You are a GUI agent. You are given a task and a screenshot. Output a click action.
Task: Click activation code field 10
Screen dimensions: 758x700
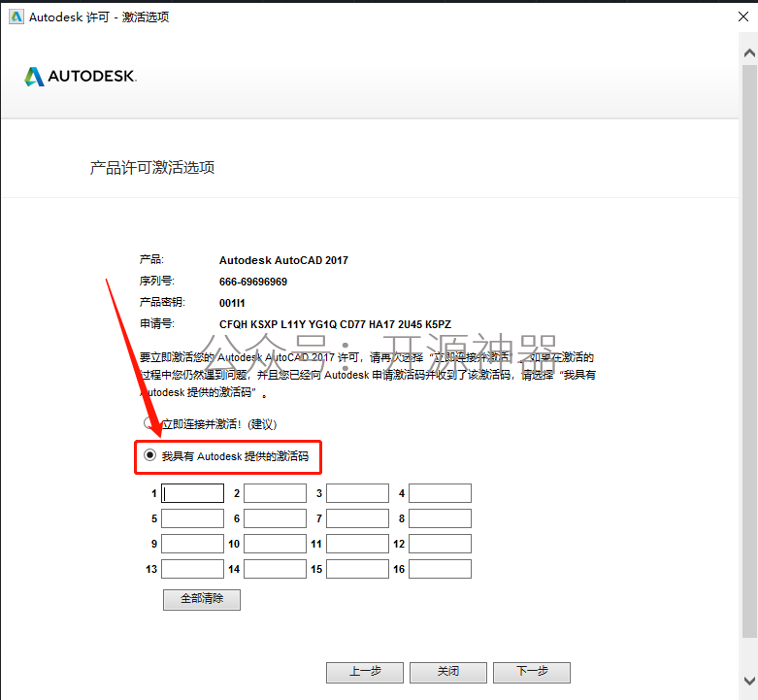[x=275, y=544]
